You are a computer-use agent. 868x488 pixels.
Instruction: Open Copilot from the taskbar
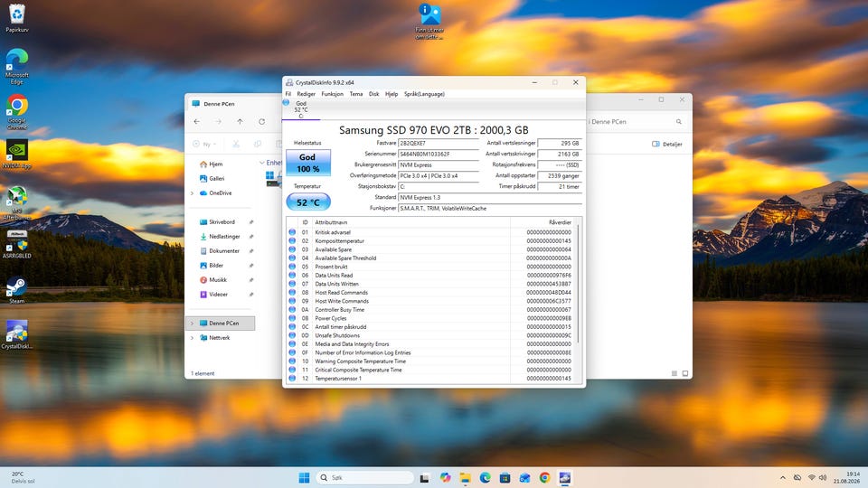(445, 478)
